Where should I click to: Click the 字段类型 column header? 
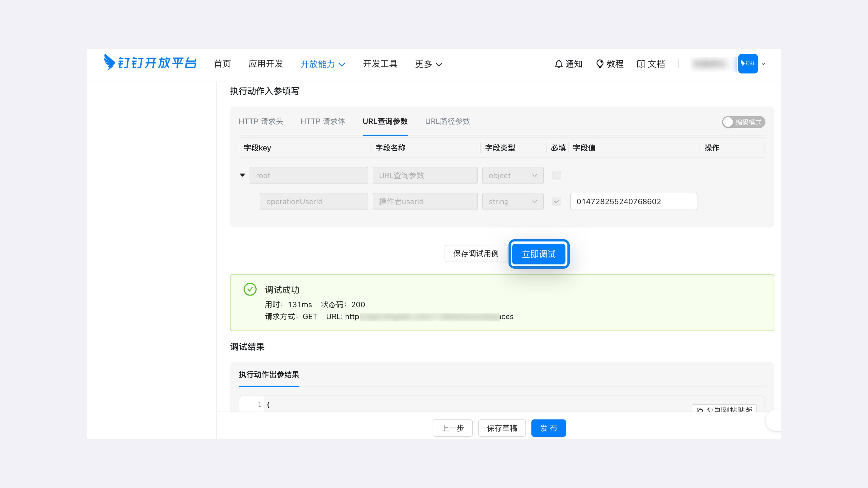coord(500,148)
